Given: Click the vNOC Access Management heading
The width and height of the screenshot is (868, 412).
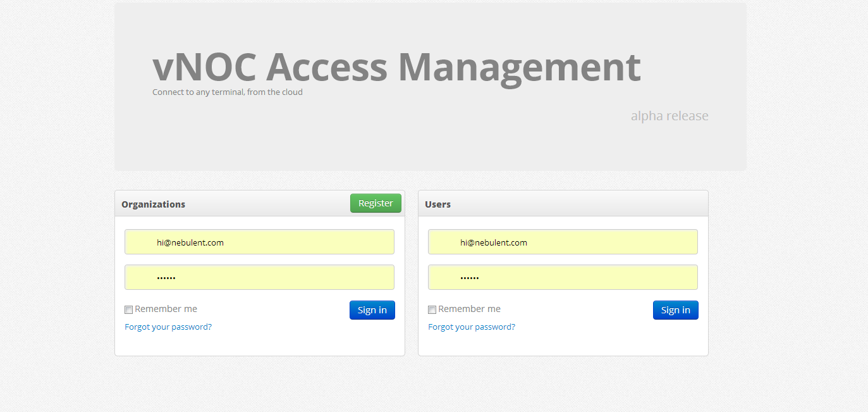Looking at the screenshot, I should pos(396,66).
